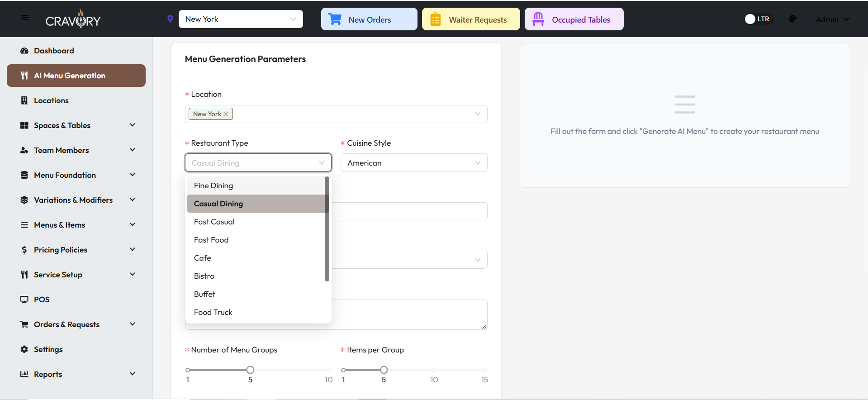Expand Service Setup submenu chevron

(x=133, y=274)
